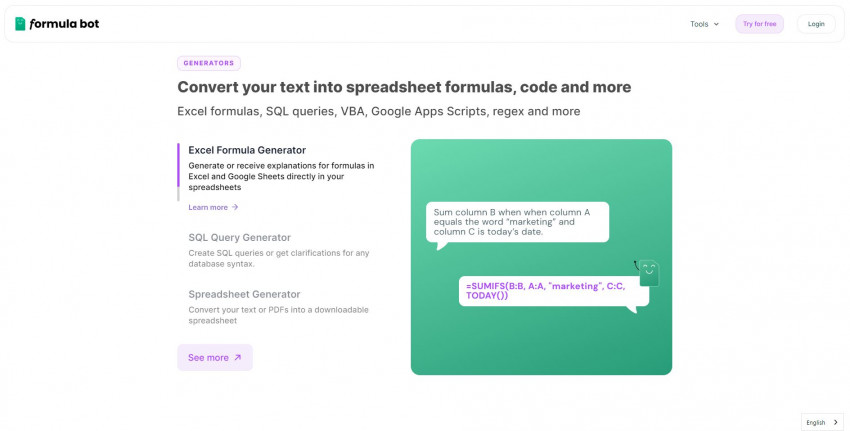Click the See more diagonal arrow icon

(238, 357)
